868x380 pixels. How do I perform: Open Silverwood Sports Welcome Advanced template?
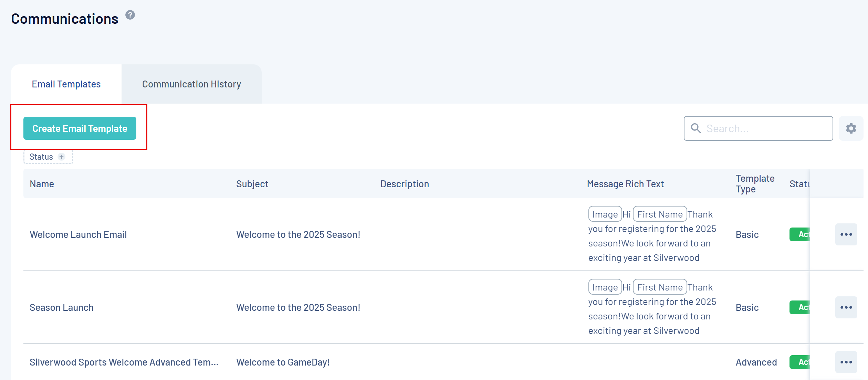pyautogui.click(x=124, y=362)
